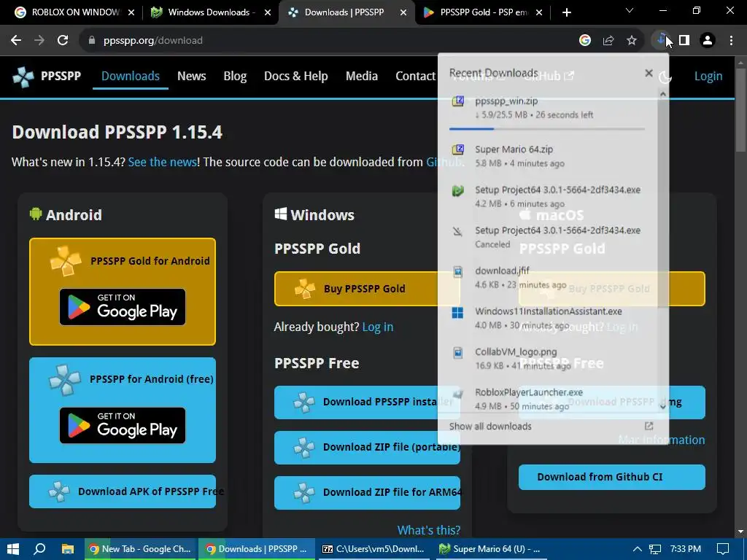Screen dimensions: 747x560
Task: Click Download ZIP file for ARM64
Action: [x=367, y=493]
